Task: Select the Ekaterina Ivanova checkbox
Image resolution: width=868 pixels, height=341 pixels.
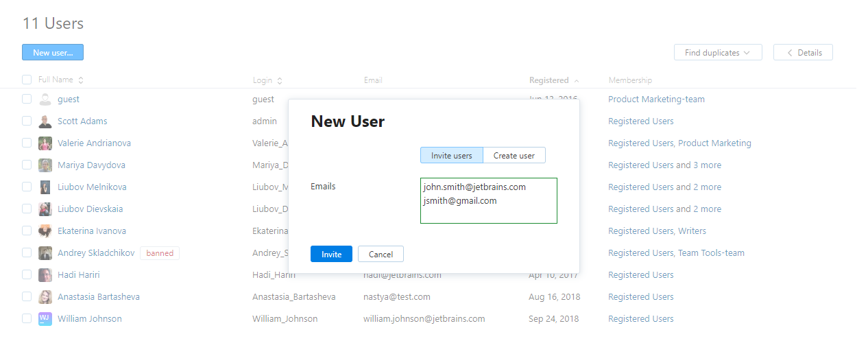Action: point(27,231)
